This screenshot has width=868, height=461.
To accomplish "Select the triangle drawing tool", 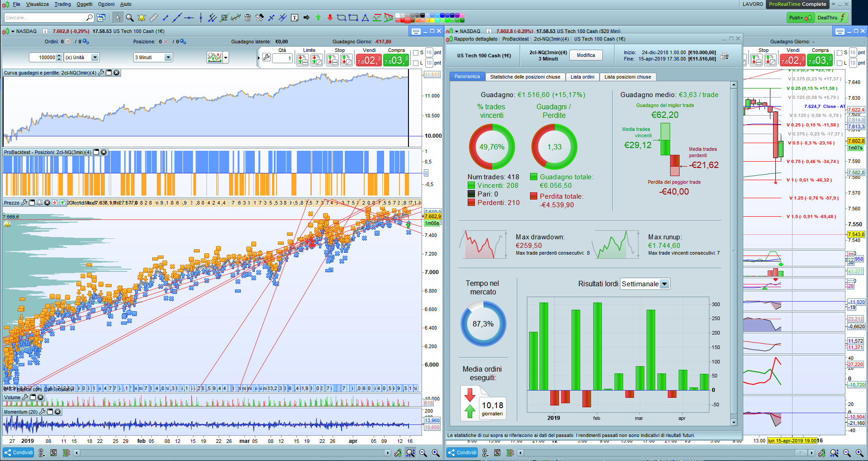I will [x=365, y=18].
